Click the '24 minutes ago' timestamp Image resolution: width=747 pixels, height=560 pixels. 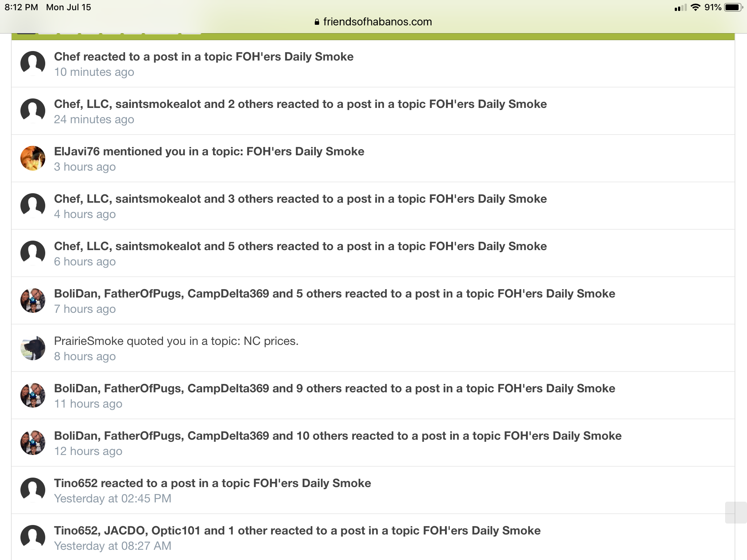point(94,119)
